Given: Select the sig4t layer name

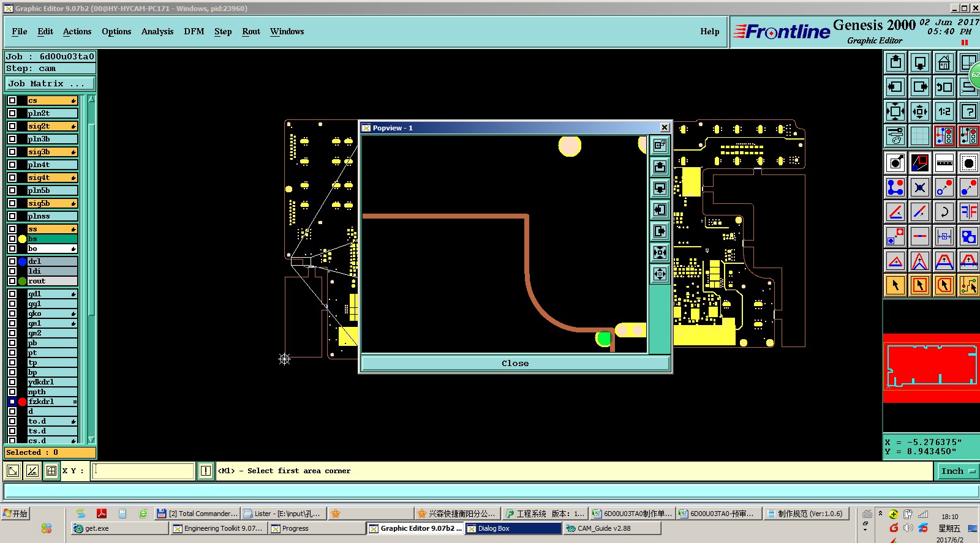Looking at the screenshot, I should [x=52, y=178].
